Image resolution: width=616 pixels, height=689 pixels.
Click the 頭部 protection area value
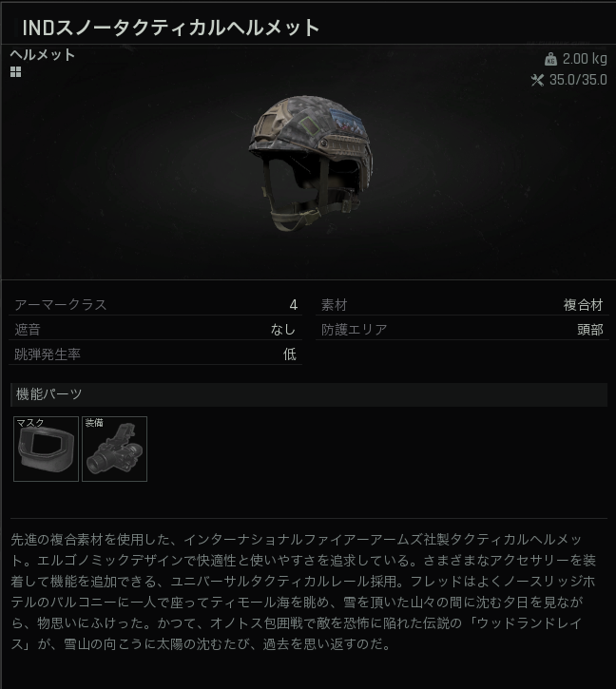pyautogui.click(x=590, y=330)
